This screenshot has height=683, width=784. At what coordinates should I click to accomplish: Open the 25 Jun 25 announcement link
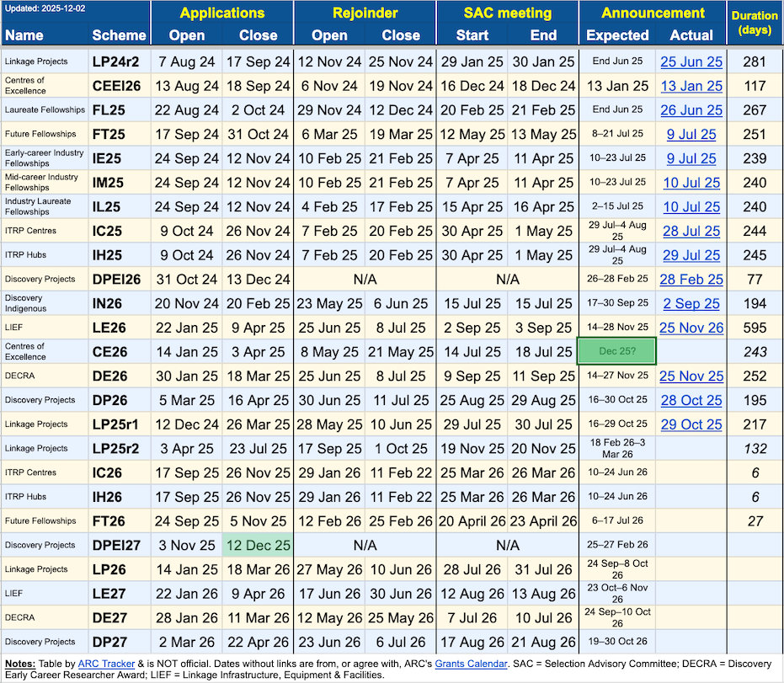[691, 61]
